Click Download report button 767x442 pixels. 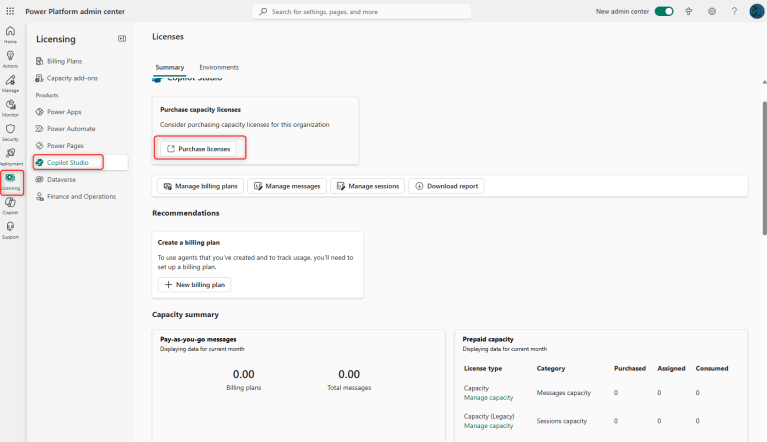(x=446, y=186)
